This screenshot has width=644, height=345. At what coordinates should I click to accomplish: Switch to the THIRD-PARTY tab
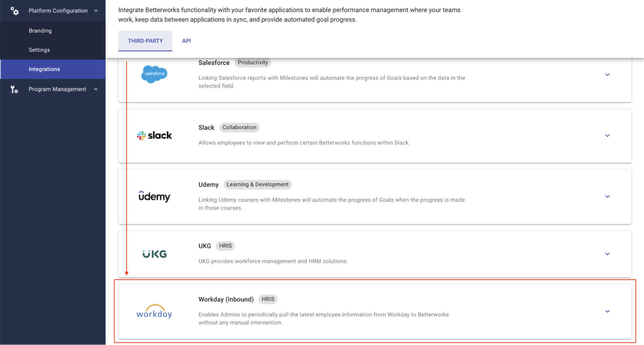coord(145,41)
